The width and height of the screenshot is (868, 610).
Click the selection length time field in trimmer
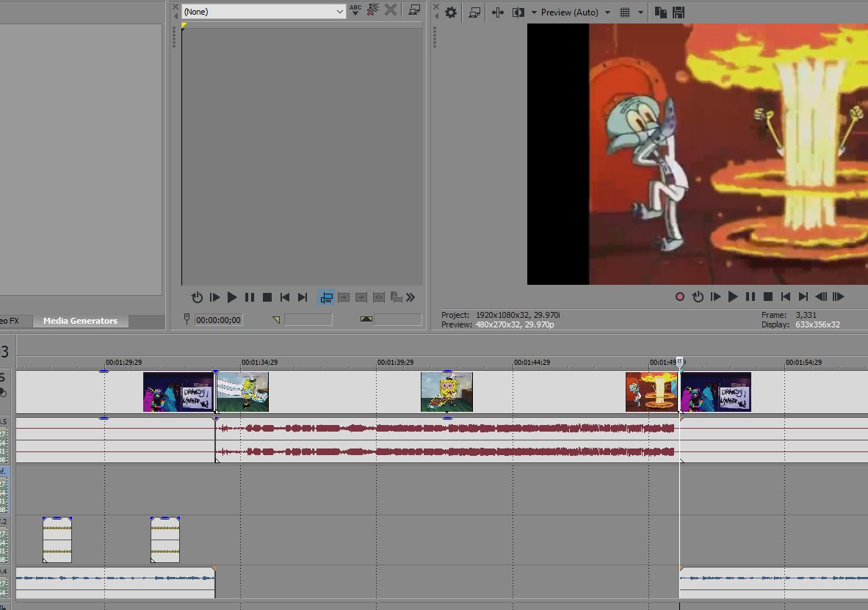coord(397,319)
